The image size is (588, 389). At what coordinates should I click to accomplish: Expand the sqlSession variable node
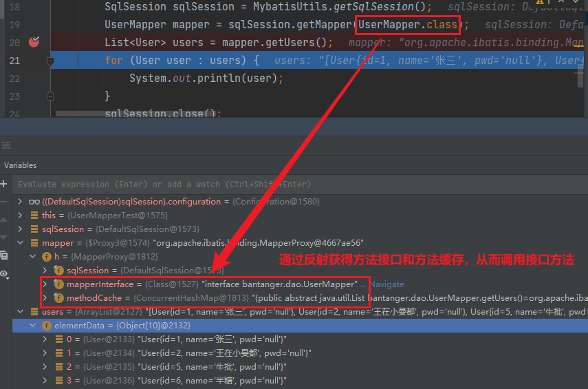point(21,229)
